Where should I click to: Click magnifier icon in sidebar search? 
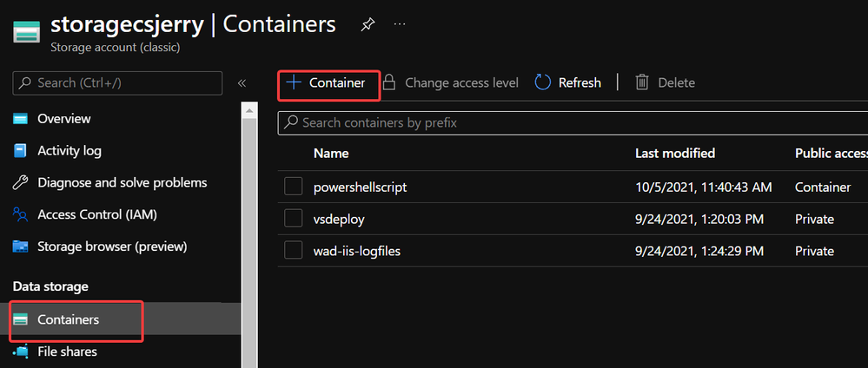(x=25, y=83)
